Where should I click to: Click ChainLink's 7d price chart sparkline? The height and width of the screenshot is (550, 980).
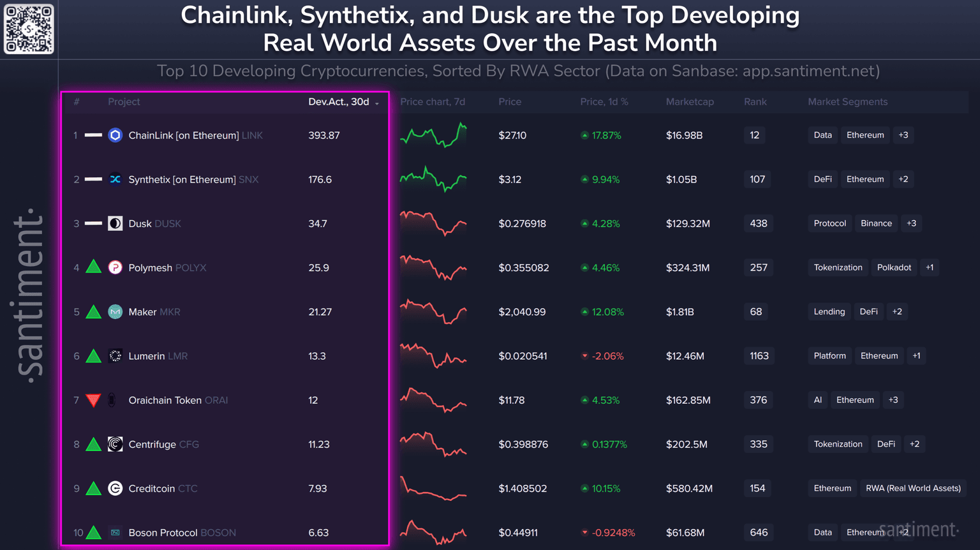(433, 135)
